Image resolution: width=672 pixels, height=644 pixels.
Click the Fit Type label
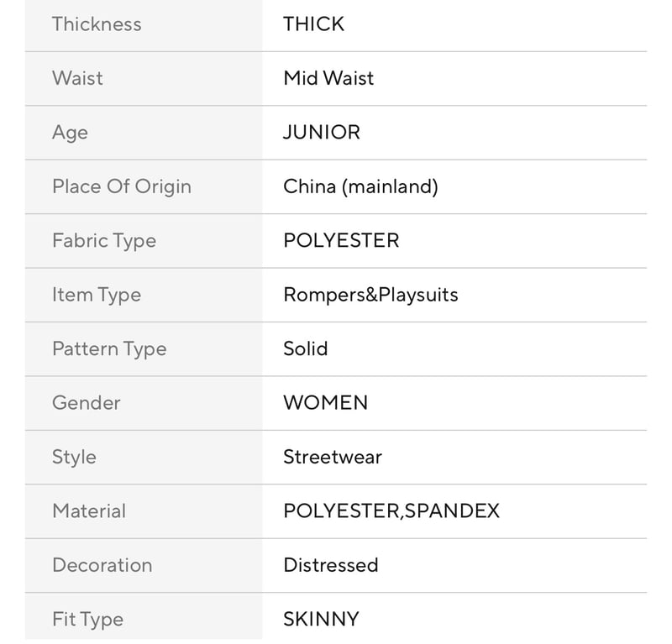88,620
